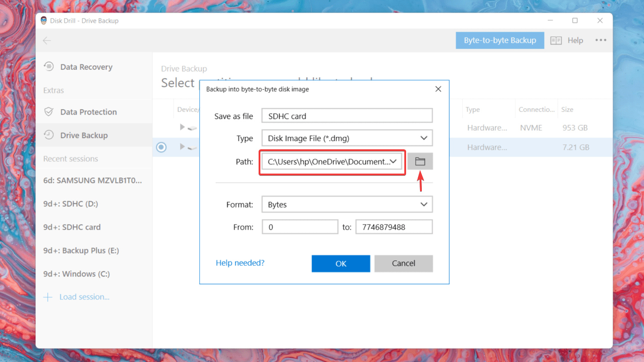Image resolution: width=644 pixels, height=362 pixels.
Task: Click the to field showing 7746879488
Action: pyautogui.click(x=394, y=227)
